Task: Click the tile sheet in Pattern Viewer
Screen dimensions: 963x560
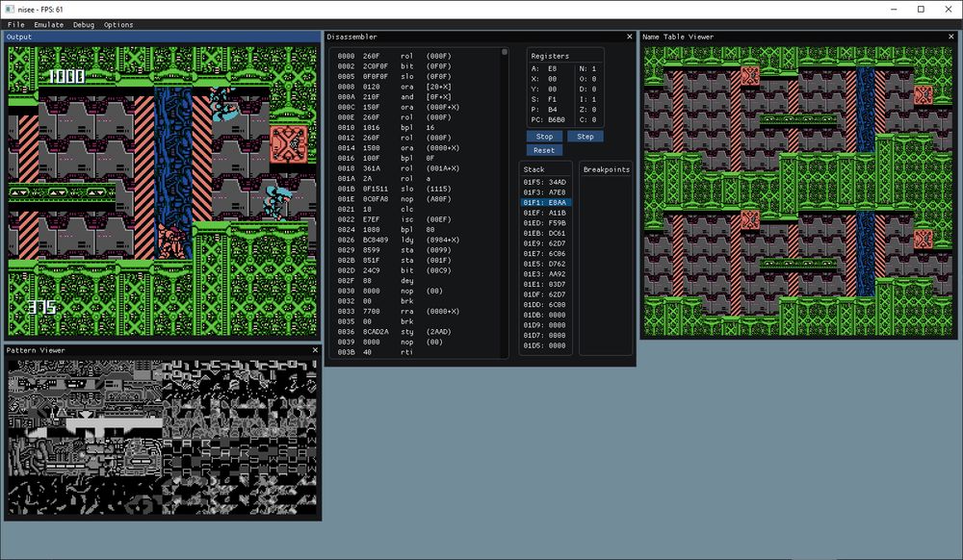Action: tap(162, 438)
